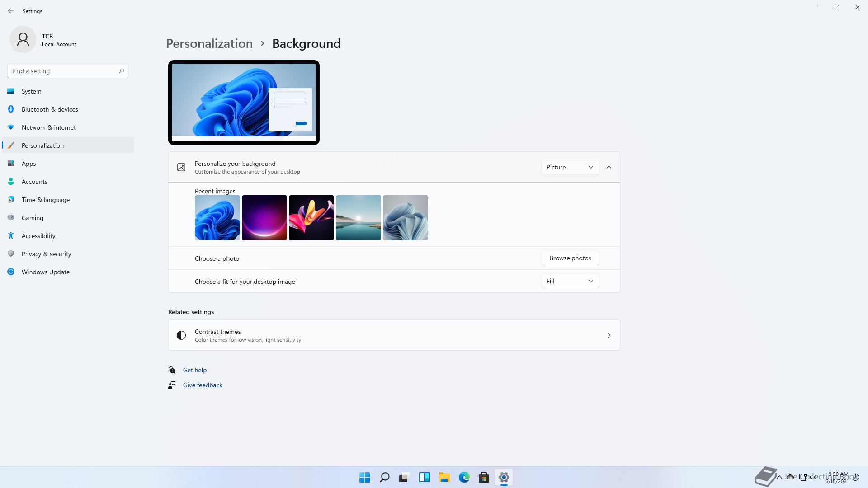Click the search magnifier in Find a setting
868x488 pixels.
coord(122,71)
